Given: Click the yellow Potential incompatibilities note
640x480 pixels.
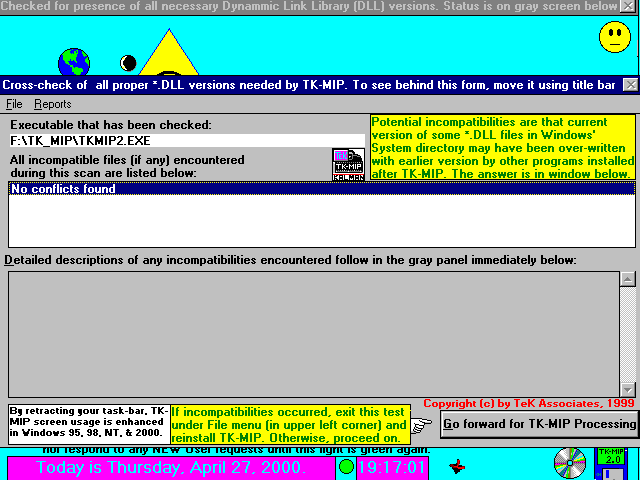Looking at the screenshot, I should click(503, 148).
